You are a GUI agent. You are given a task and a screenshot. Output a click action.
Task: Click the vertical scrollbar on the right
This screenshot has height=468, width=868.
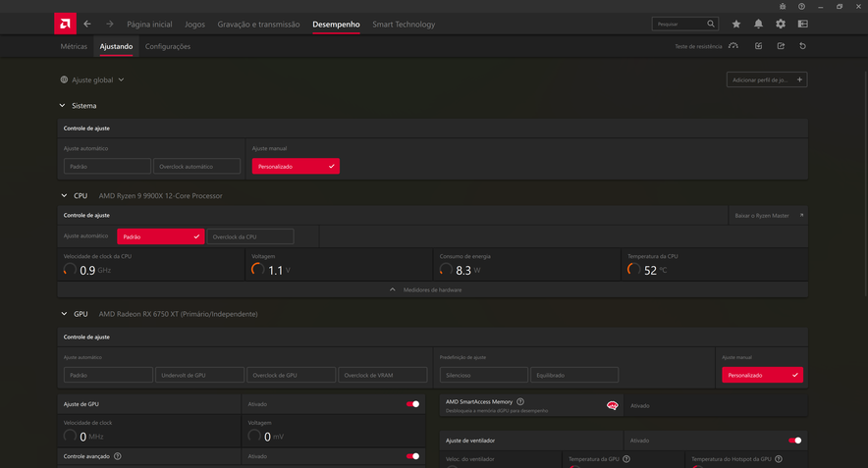pos(865,185)
